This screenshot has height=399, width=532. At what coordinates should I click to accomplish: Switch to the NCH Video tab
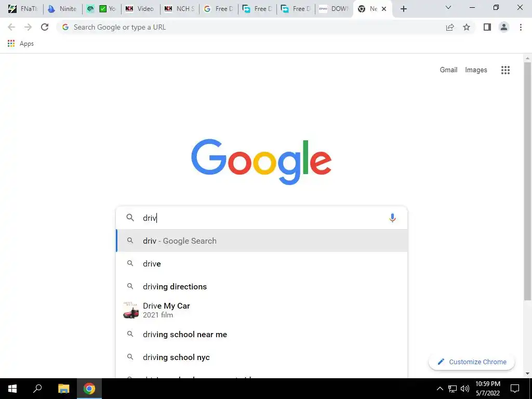click(140, 9)
